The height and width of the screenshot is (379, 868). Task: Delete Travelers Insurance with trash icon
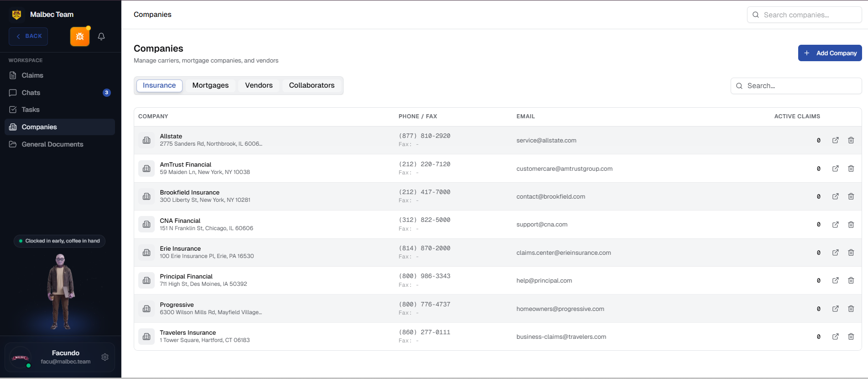coord(851,337)
